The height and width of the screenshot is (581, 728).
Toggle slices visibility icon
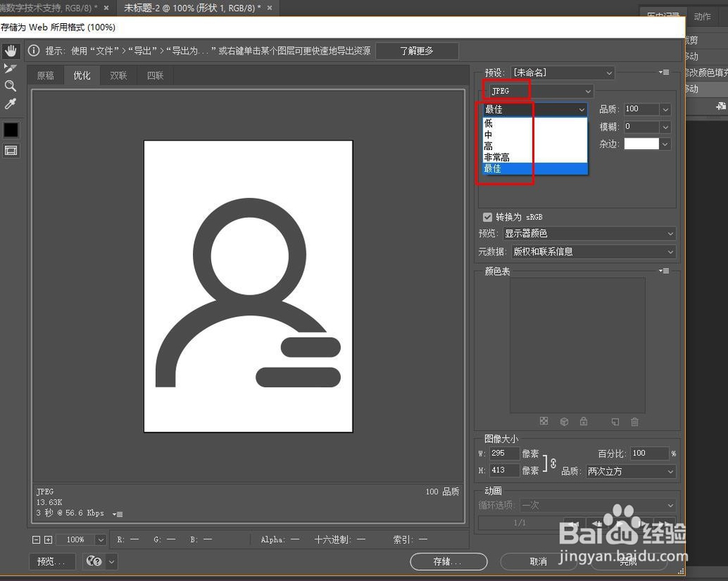point(11,151)
